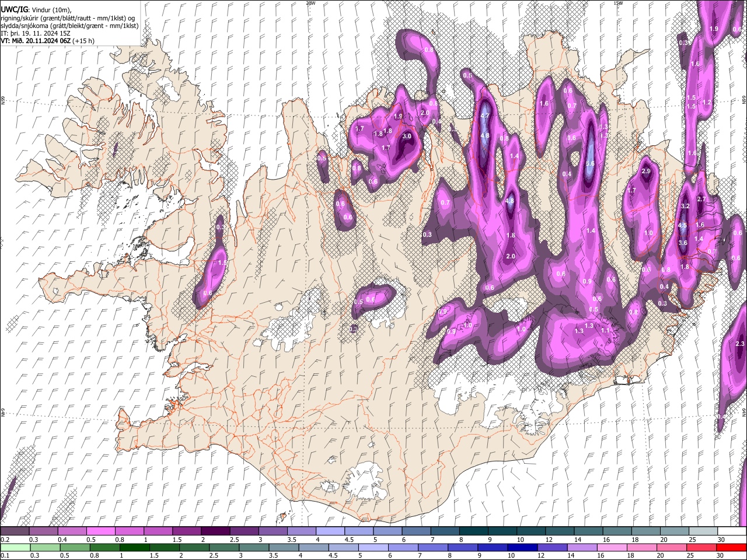Select the 2.9 value in east Iceland

646,171
